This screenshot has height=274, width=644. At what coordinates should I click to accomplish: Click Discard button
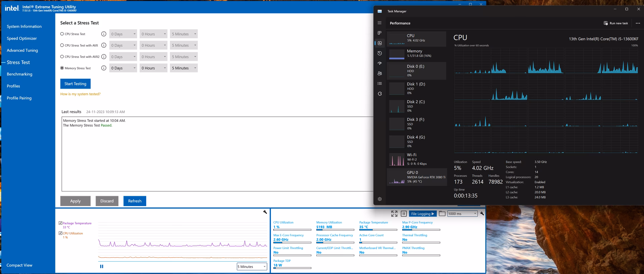click(x=107, y=201)
